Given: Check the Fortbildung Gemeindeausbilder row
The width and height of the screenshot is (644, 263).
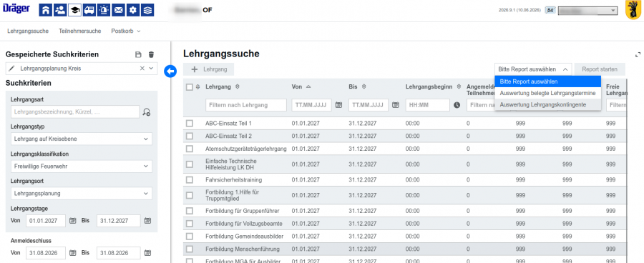Looking at the screenshot, I should (190, 237).
